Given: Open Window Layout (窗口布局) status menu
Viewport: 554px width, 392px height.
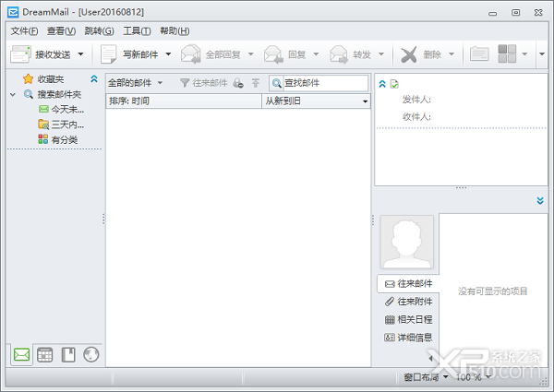Looking at the screenshot, I should click(426, 377).
